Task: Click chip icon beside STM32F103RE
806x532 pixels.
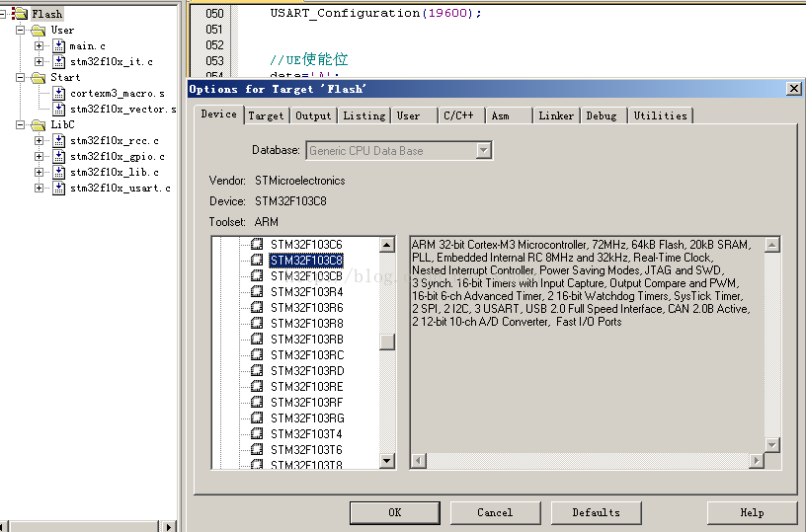Action: click(x=257, y=386)
